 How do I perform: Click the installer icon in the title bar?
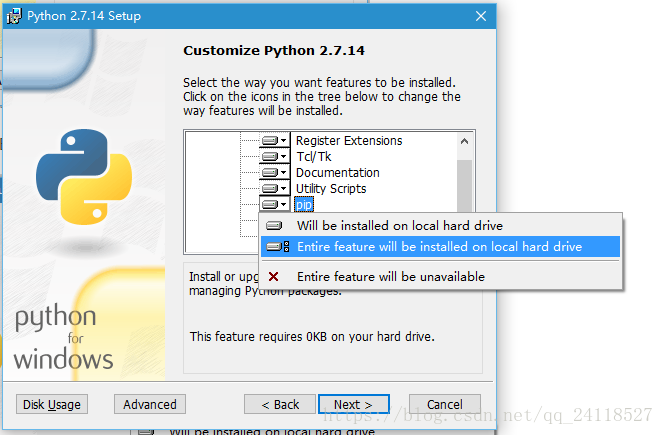(x=14, y=16)
